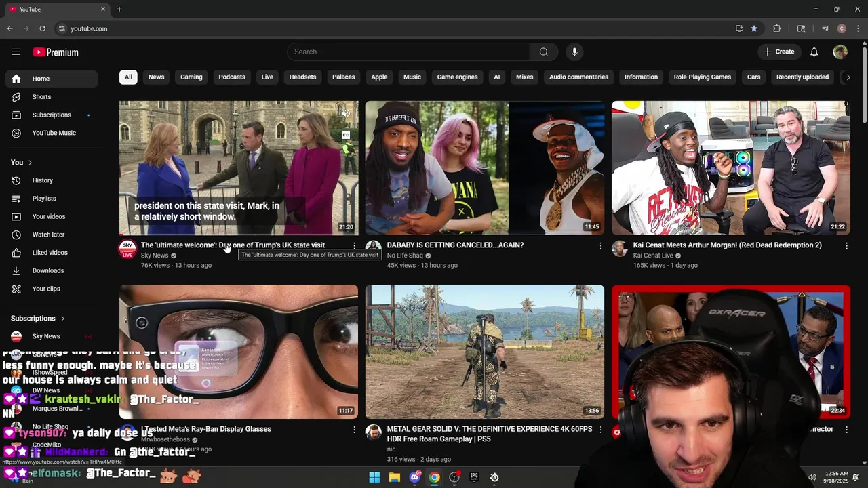Open Your clips in sidebar
The width and height of the screenshot is (868, 488).
[x=52, y=289]
